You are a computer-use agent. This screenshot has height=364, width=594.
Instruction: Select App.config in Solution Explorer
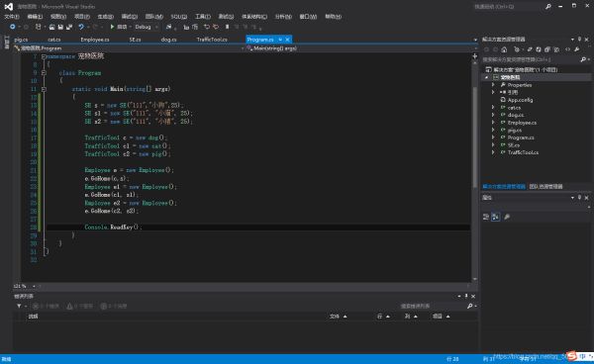tap(520, 100)
